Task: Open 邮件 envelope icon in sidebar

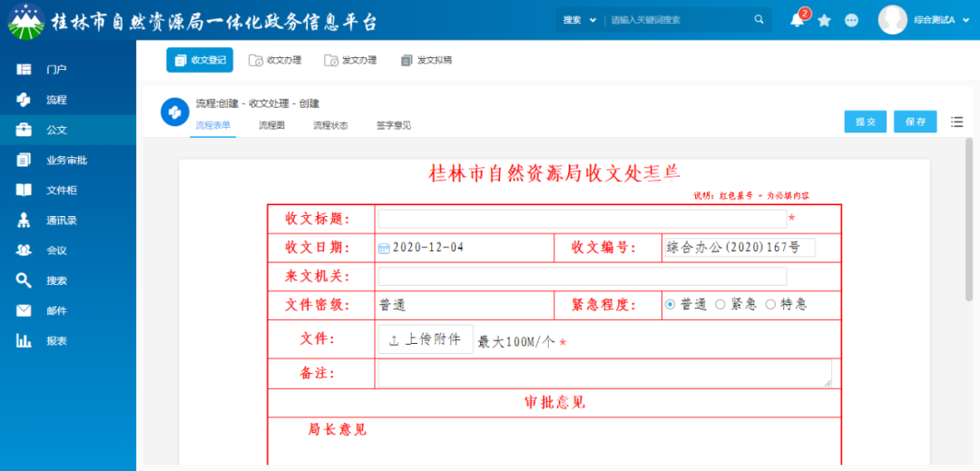Action: [x=24, y=310]
